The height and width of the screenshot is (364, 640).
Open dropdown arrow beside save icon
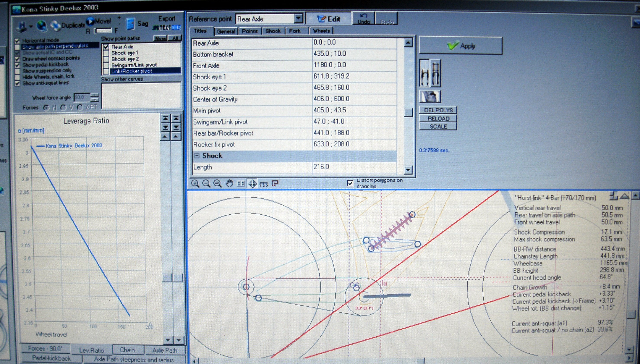[31, 26]
